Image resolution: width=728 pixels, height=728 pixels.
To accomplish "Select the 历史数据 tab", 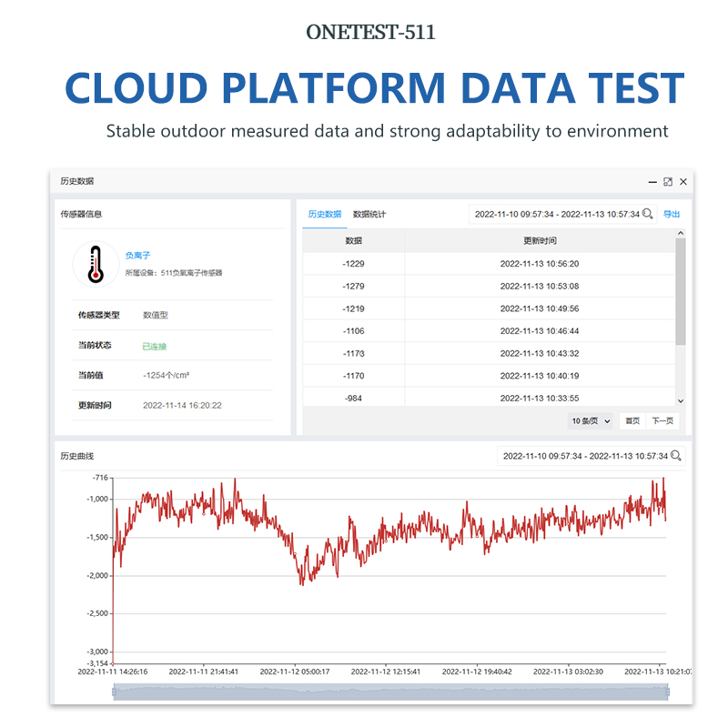I will [324, 215].
